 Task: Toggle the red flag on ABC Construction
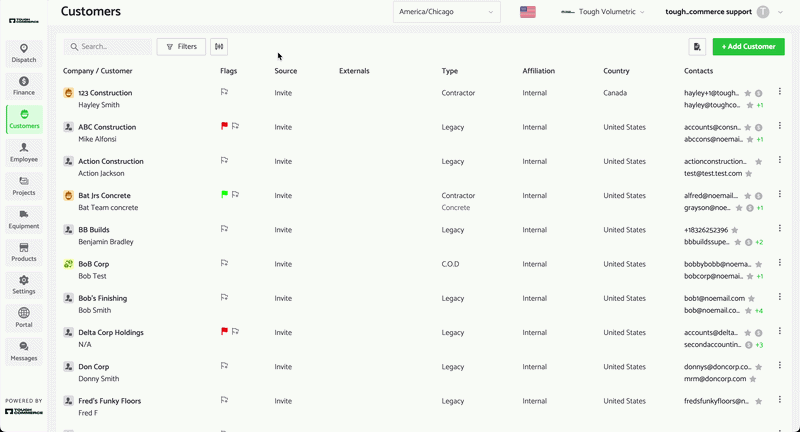pos(224,125)
